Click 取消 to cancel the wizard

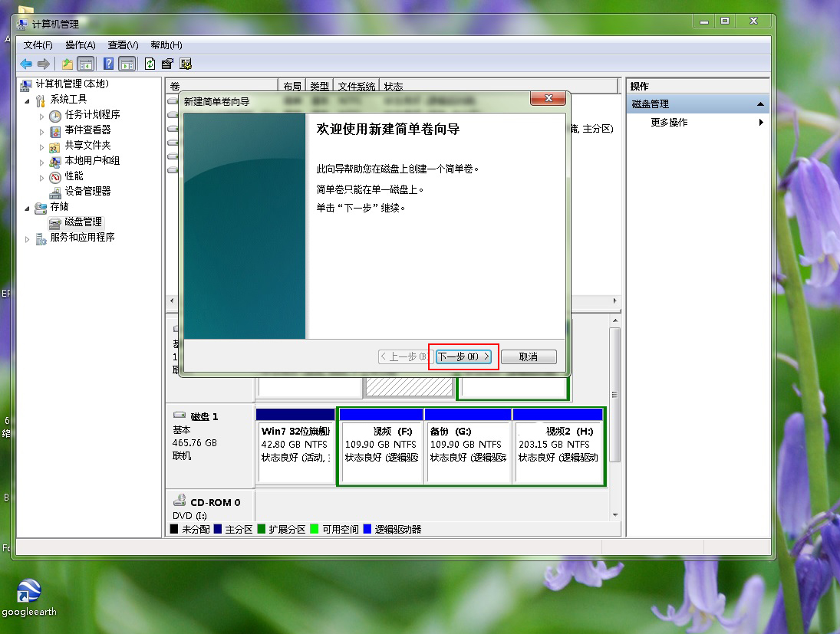pos(529,356)
